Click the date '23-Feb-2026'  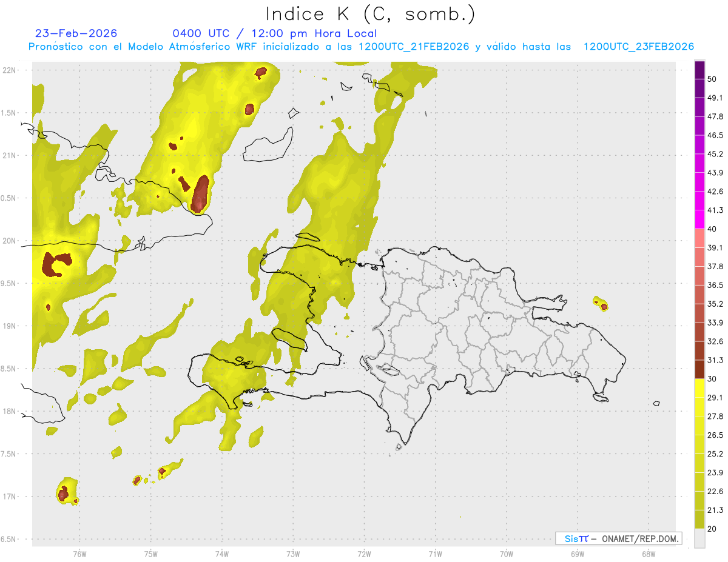point(76,33)
